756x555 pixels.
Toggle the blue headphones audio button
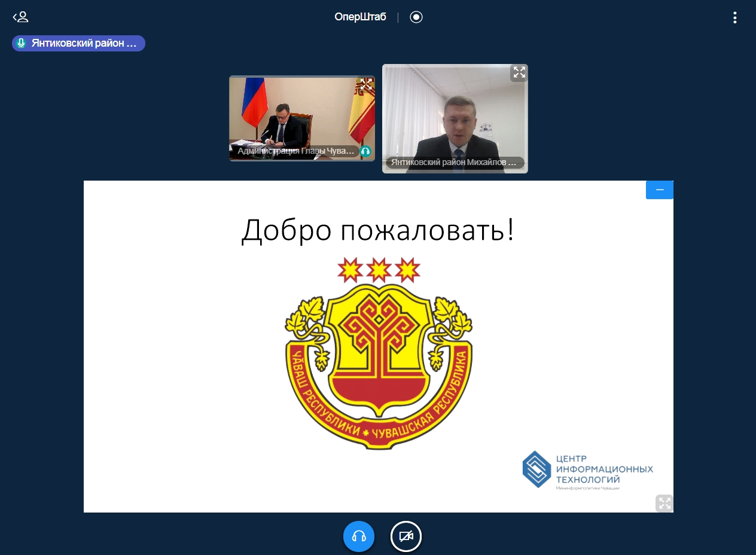[359, 536]
